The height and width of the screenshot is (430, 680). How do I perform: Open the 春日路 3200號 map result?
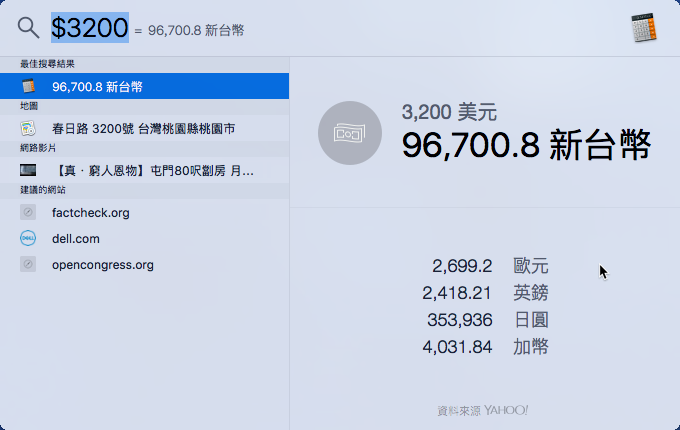pyautogui.click(x=144, y=128)
